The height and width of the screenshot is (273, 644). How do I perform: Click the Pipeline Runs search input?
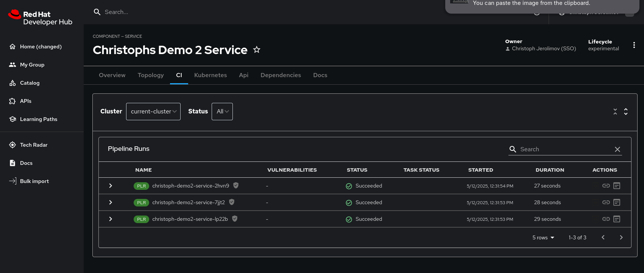tap(564, 149)
